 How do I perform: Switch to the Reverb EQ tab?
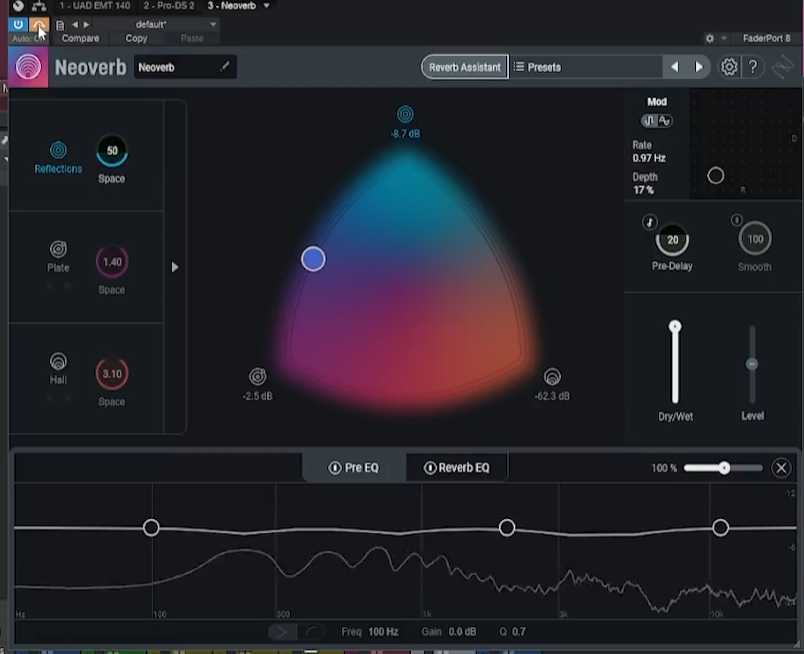456,467
